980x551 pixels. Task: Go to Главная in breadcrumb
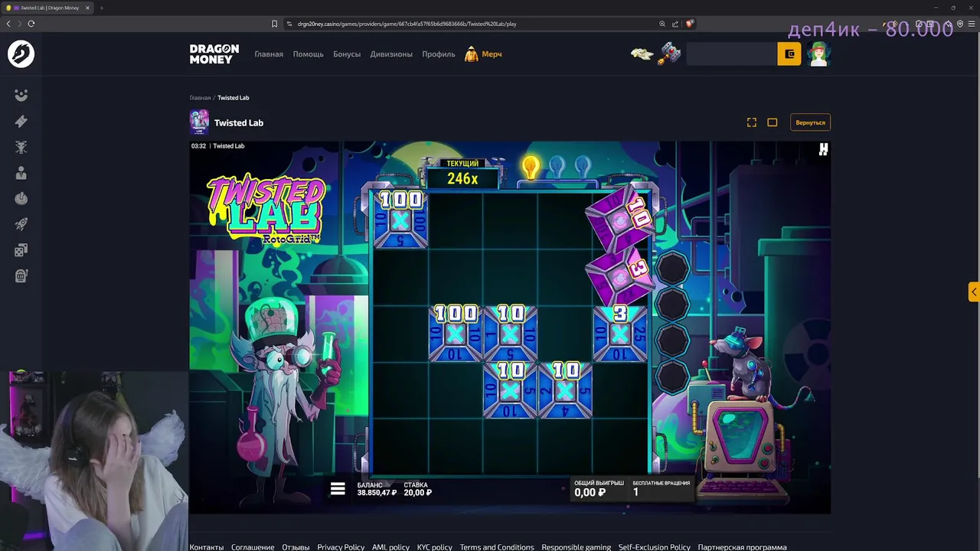click(x=200, y=98)
